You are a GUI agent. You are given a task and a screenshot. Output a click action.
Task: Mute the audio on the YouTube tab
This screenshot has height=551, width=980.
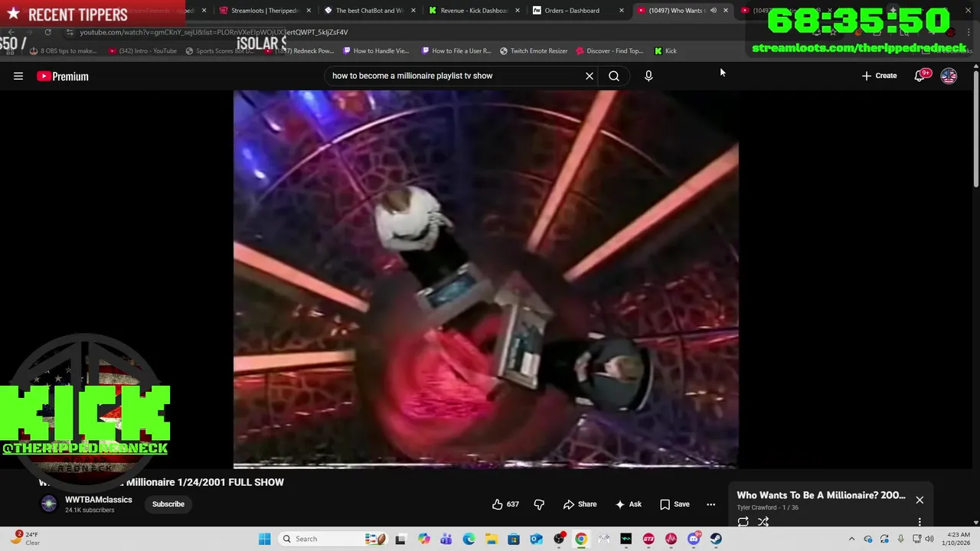(x=713, y=11)
